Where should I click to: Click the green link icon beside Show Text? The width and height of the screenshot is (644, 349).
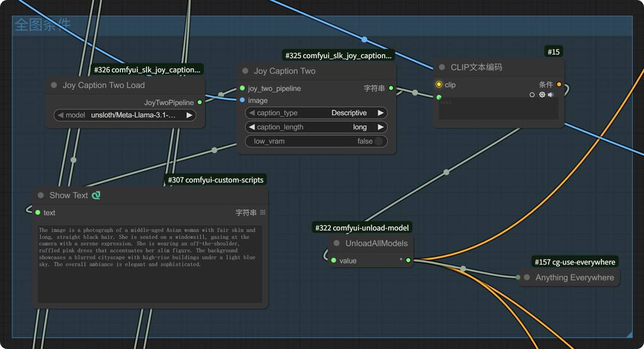[96, 196]
